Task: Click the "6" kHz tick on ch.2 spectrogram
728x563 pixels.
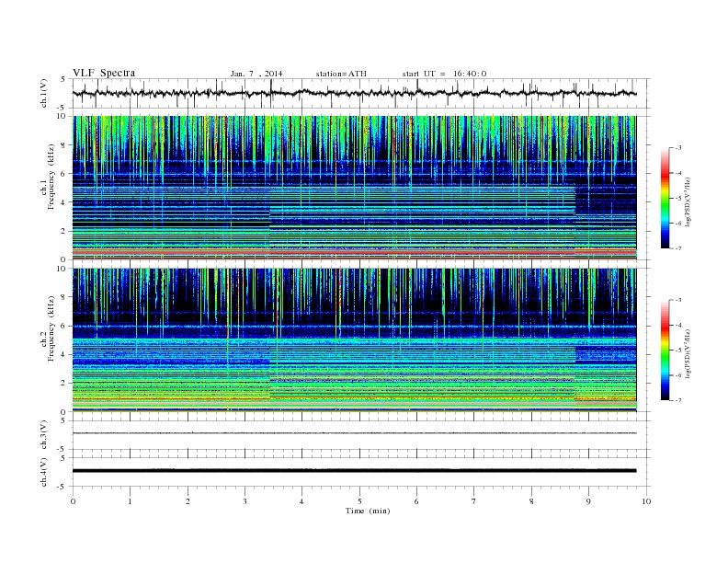Action: pos(64,326)
